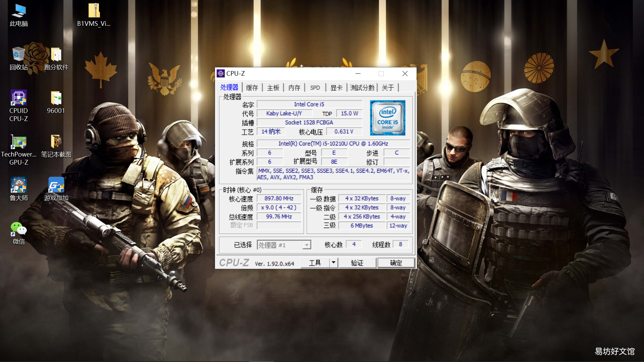Launch the 微信 WeChat desktop shortcut
The height and width of the screenshot is (362, 644).
coord(18,233)
